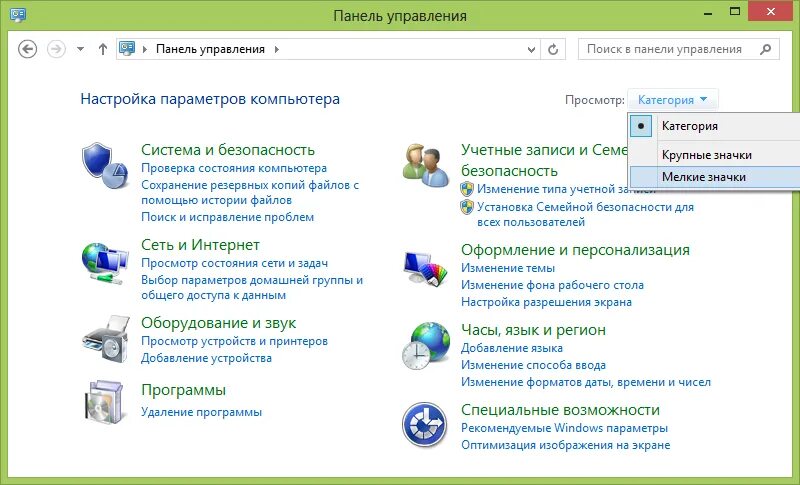Maximize the Control Panel window
The height and width of the screenshot is (485, 800).
(x=735, y=11)
